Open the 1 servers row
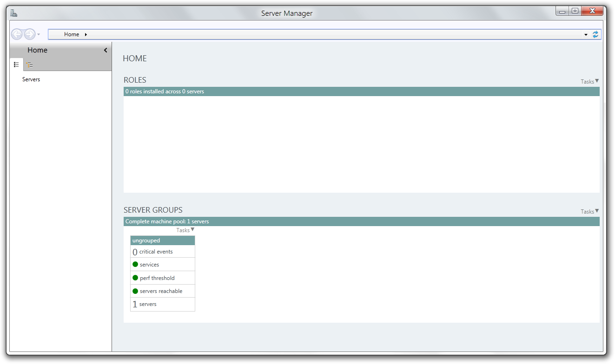 (163, 305)
